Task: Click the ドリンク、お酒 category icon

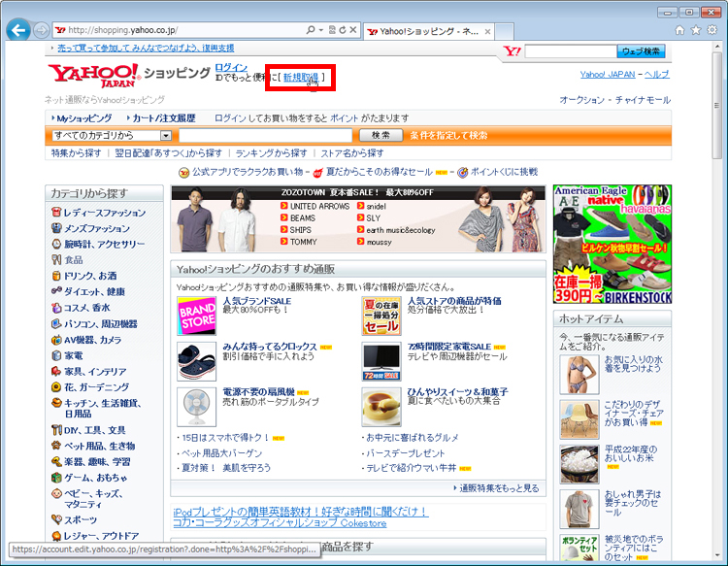Action: (x=56, y=276)
